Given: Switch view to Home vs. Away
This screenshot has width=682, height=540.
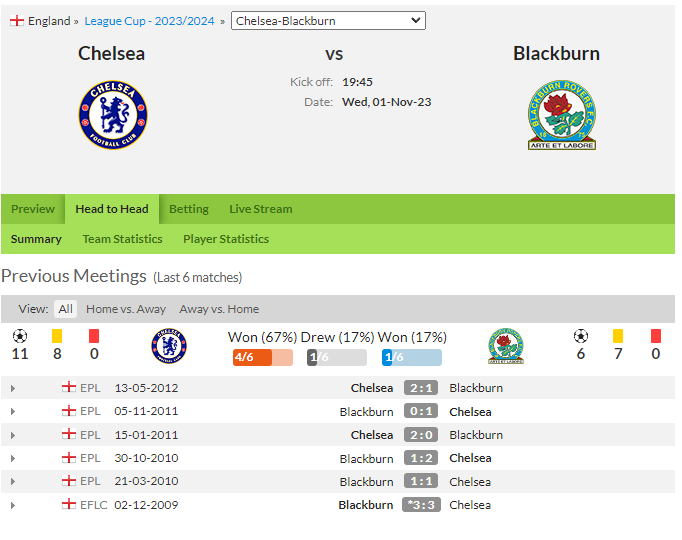Looking at the screenshot, I should pyautogui.click(x=126, y=309).
